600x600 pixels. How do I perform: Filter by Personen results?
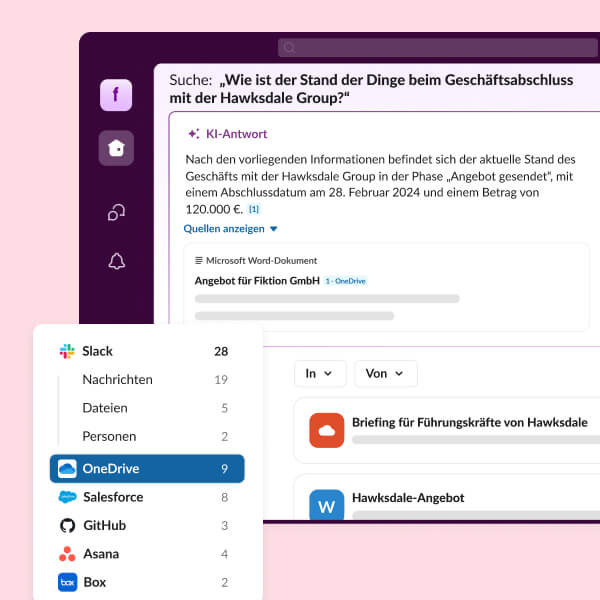pos(147,436)
